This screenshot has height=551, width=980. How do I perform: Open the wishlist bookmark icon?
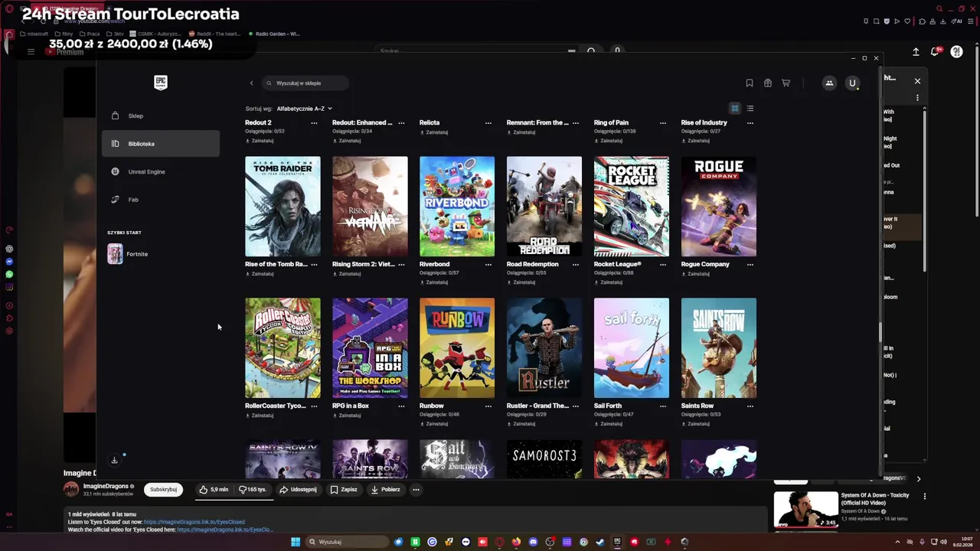coord(750,83)
